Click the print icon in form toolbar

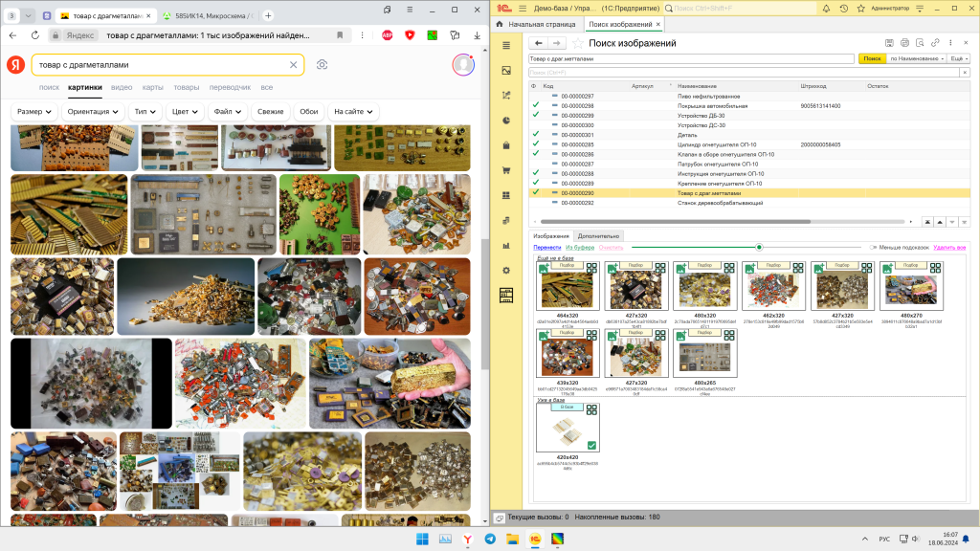click(x=905, y=43)
